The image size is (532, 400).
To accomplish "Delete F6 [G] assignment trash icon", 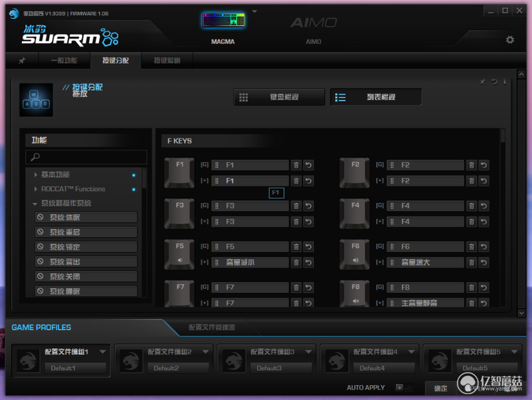I will [471, 246].
